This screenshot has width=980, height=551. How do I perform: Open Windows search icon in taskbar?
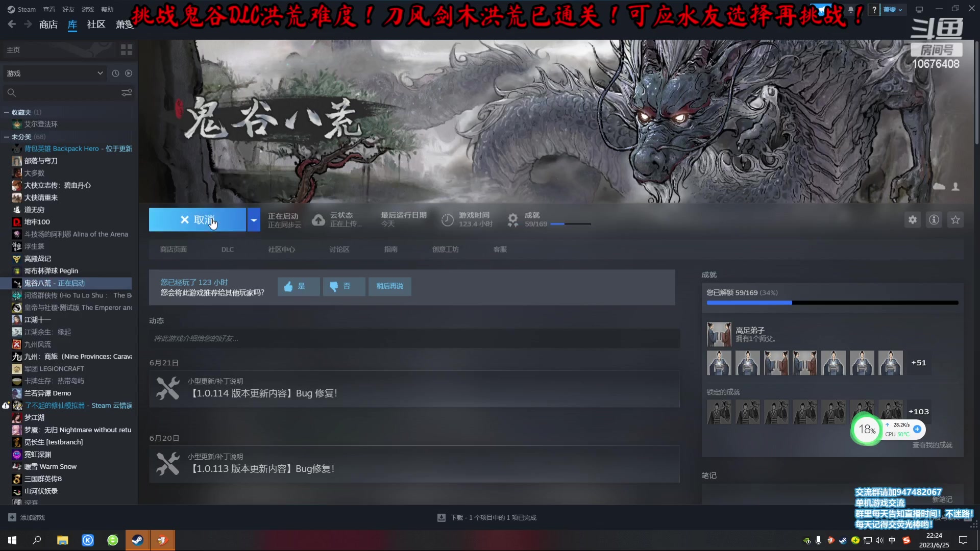point(37,540)
